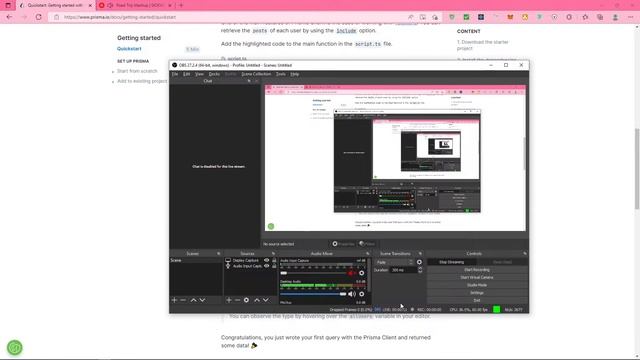This screenshot has width=640, height=360.
Task: Toggle Studio Mode in Controls dock
Action: click(x=477, y=285)
